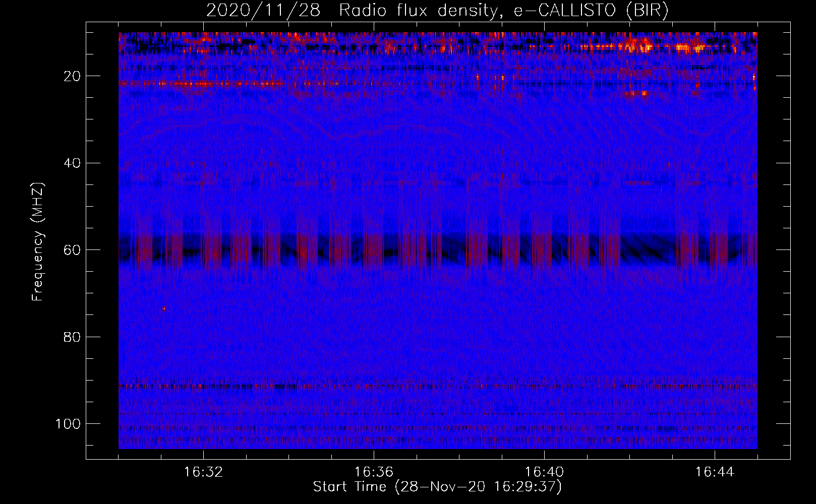Click the 16:44 time tick label
Screen dimensions: 816x504
coord(715,472)
